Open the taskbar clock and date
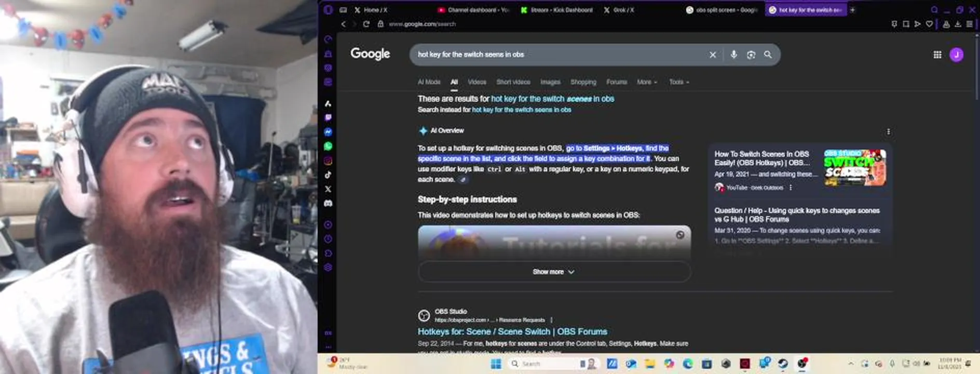The image size is (980, 374). pos(950,363)
